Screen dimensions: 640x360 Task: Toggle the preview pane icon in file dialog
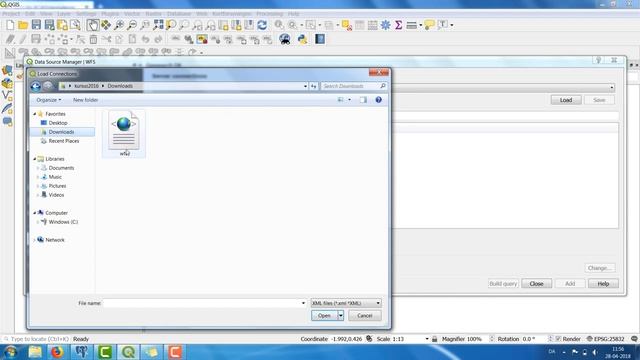363,100
